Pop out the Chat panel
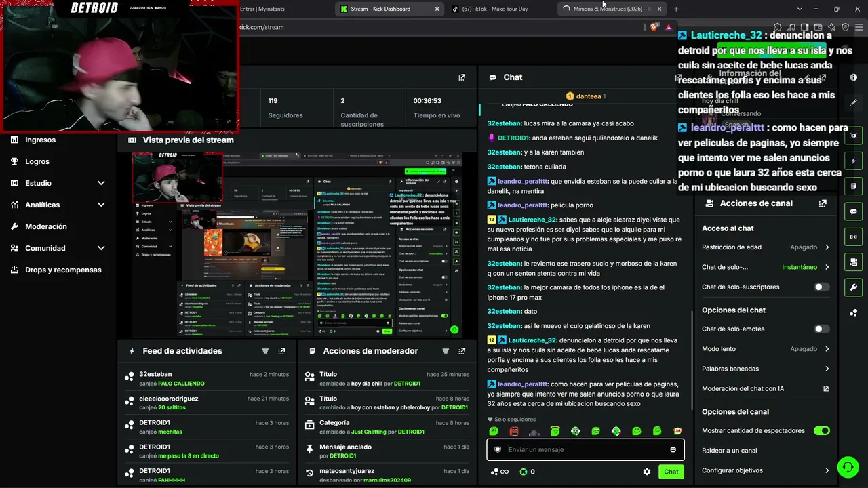The width and height of the screenshot is (868, 488). 679,77
